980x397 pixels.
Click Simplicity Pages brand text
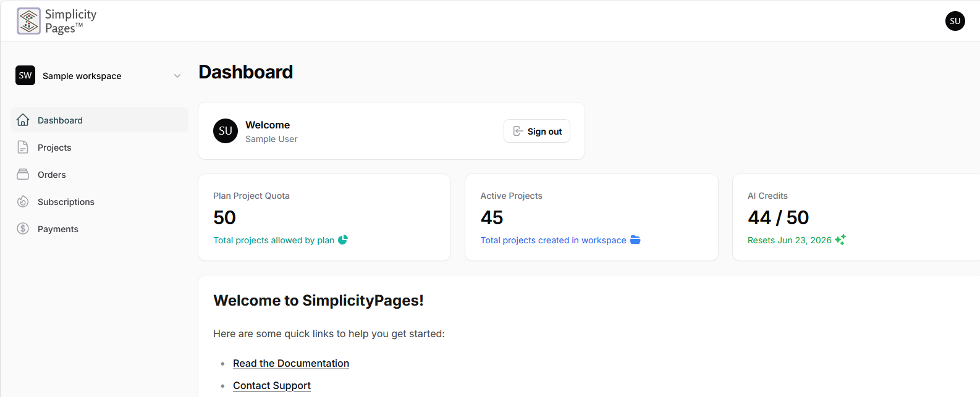pyautogui.click(x=70, y=21)
